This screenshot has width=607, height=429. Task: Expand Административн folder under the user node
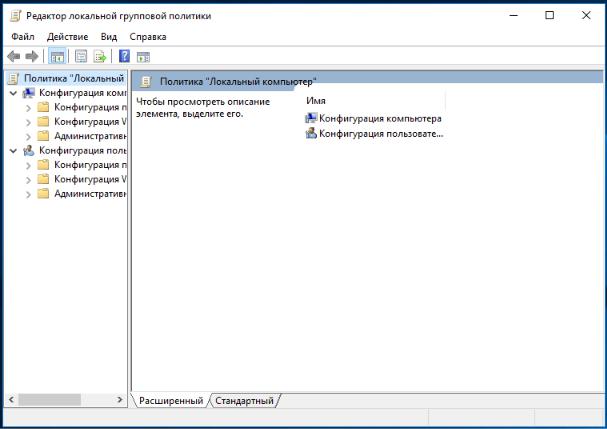point(28,194)
